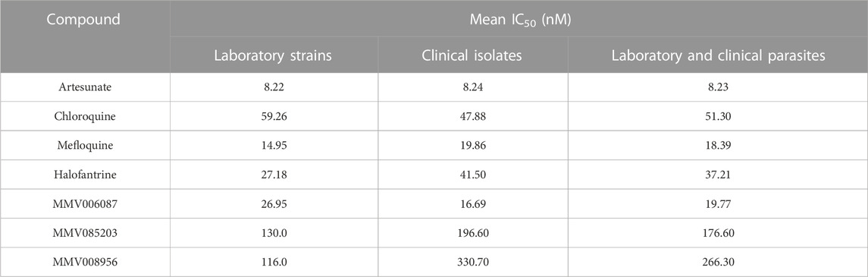The width and height of the screenshot is (868, 277).
Task: Click the Mefloquine compound cell
Action: coord(85,146)
